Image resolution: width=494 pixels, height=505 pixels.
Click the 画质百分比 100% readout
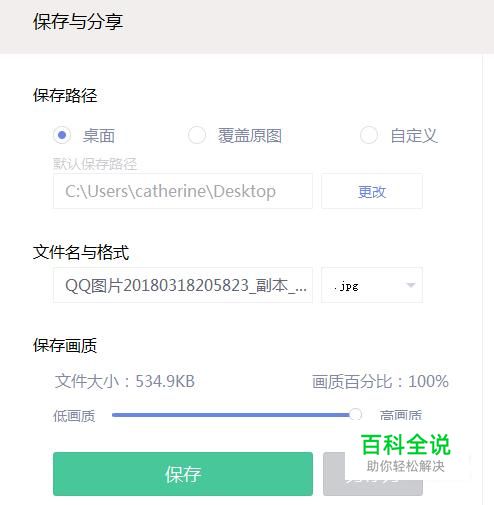pyautogui.click(x=380, y=381)
